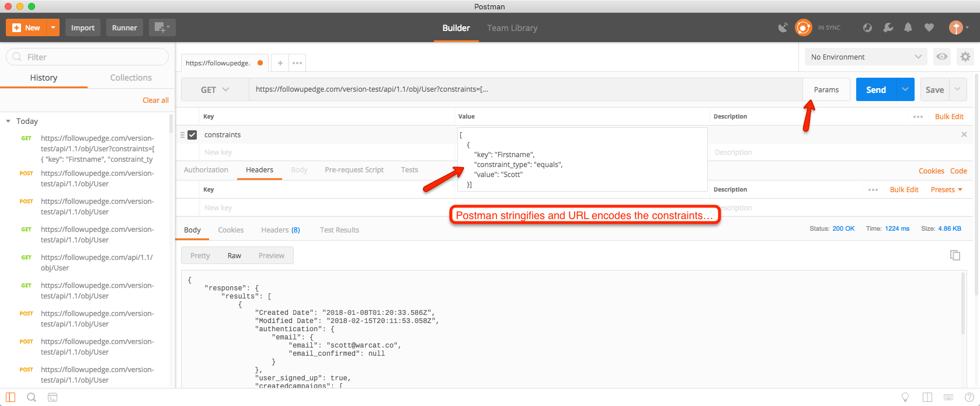This screenshot has width=980, height=406.
Task: Click headers Bulk Edit link
Action: point(904,189)
